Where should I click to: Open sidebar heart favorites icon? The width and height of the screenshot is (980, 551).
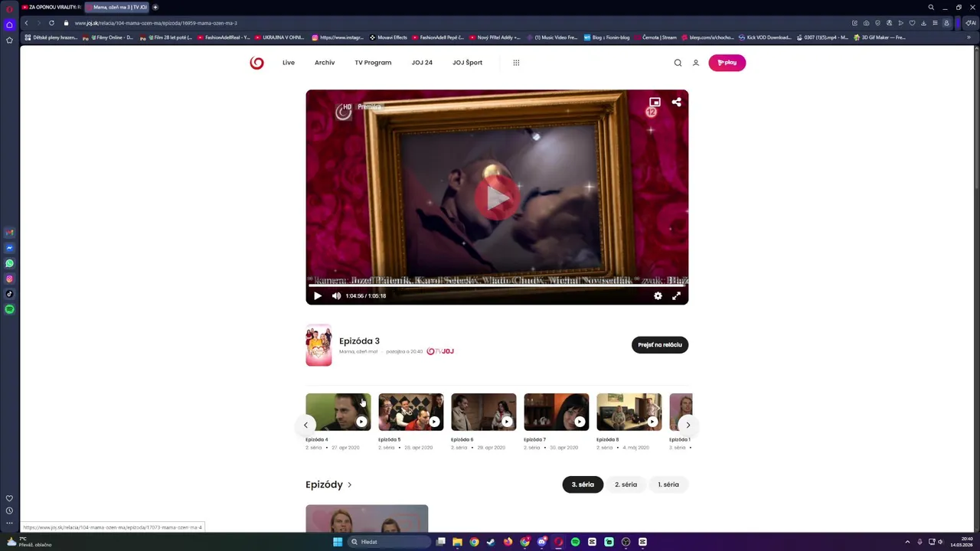point(9,498)
